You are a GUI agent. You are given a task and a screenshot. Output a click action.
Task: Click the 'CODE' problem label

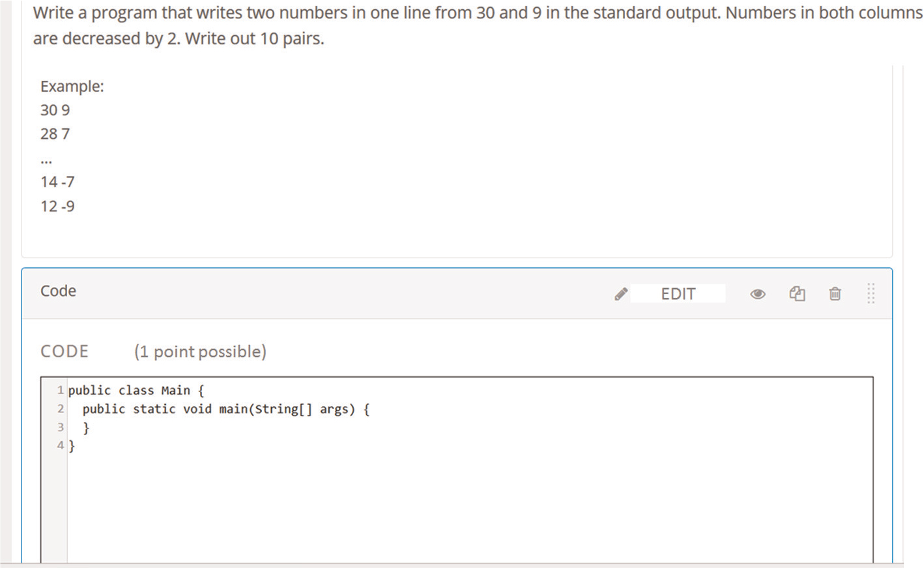click(65, 351)
